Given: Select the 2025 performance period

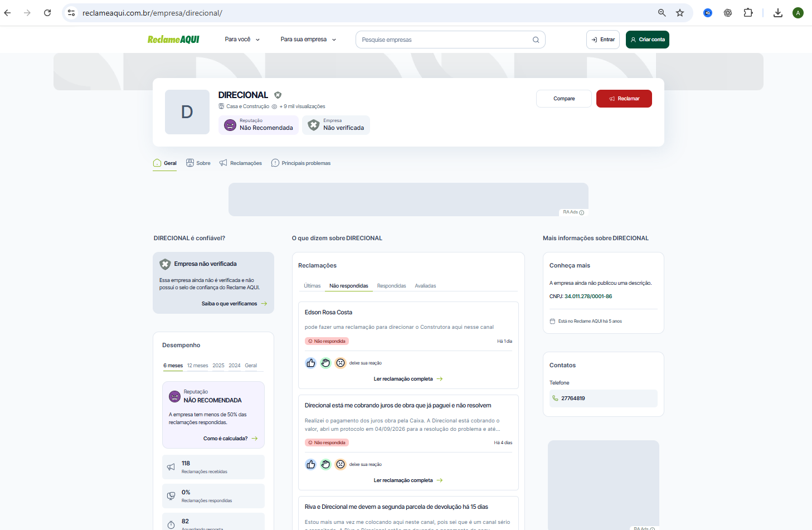Looking at the screenshot, I should click(218, 366).
